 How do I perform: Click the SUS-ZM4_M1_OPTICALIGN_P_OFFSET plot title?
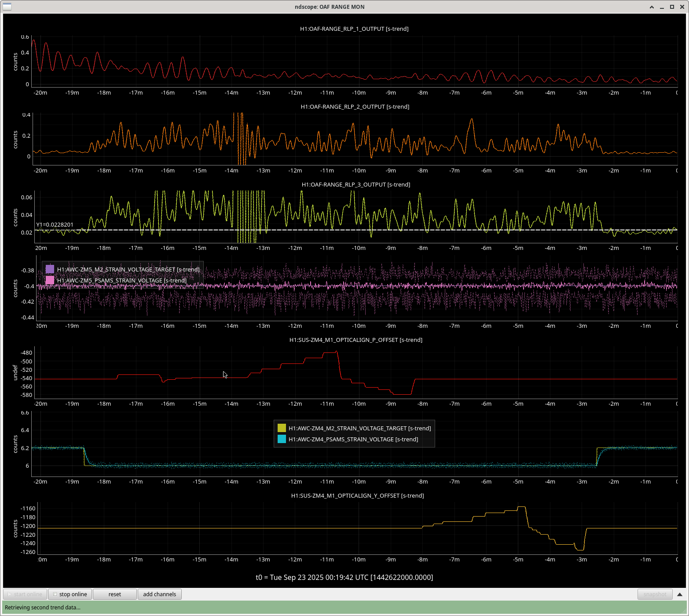click(x=355, y=340)
